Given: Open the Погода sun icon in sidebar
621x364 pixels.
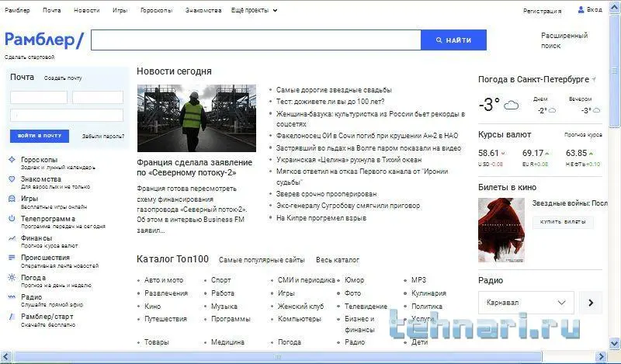Looking at the screenshot, I should (x=12, y=277).
